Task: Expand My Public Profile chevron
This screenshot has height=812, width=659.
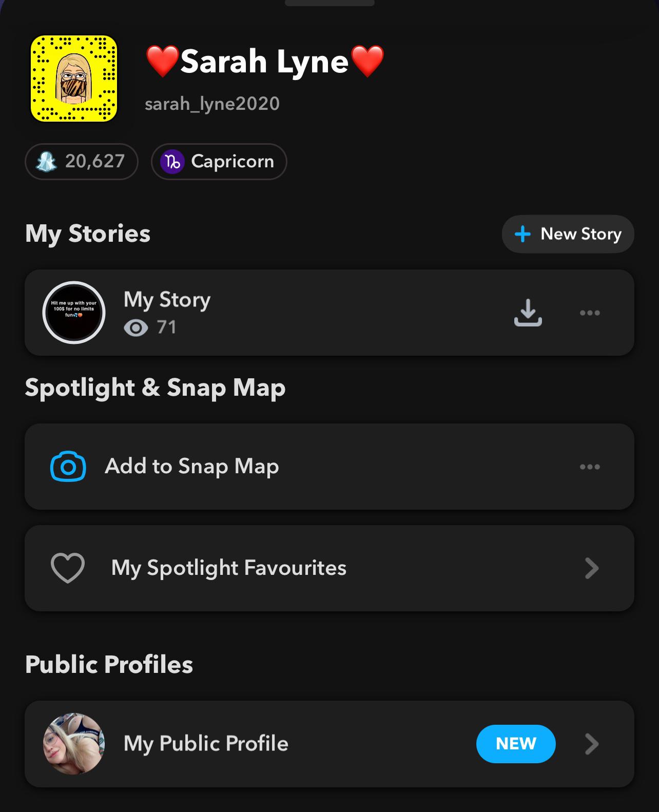Action: click(592, 744)
